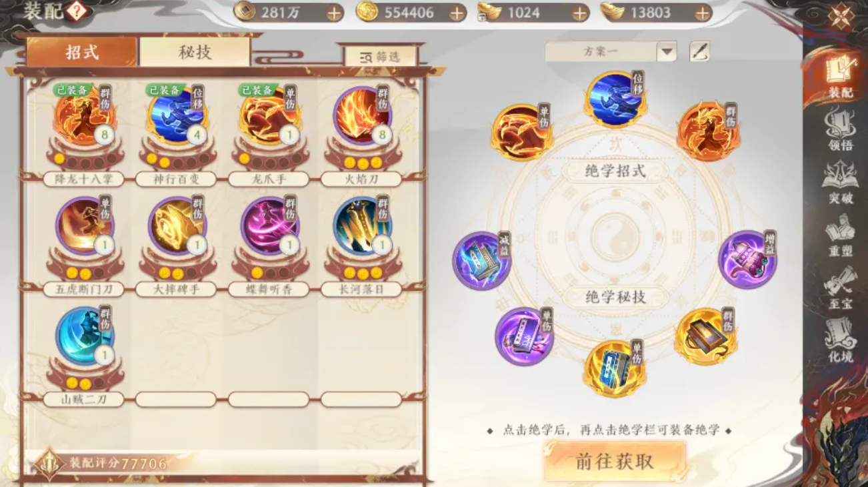868x487 pixels.
Task: Switch to the 秘技 tab
Action: click(195, 52)
